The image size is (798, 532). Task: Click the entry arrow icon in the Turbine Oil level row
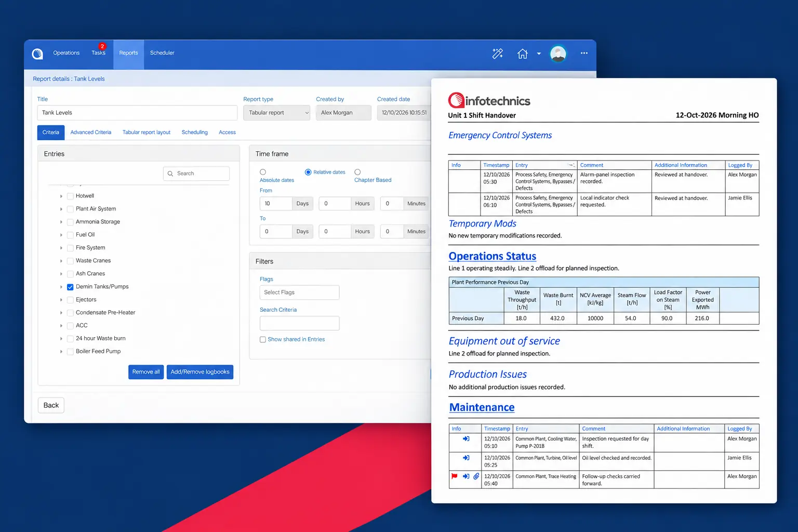tap(466, 458)
